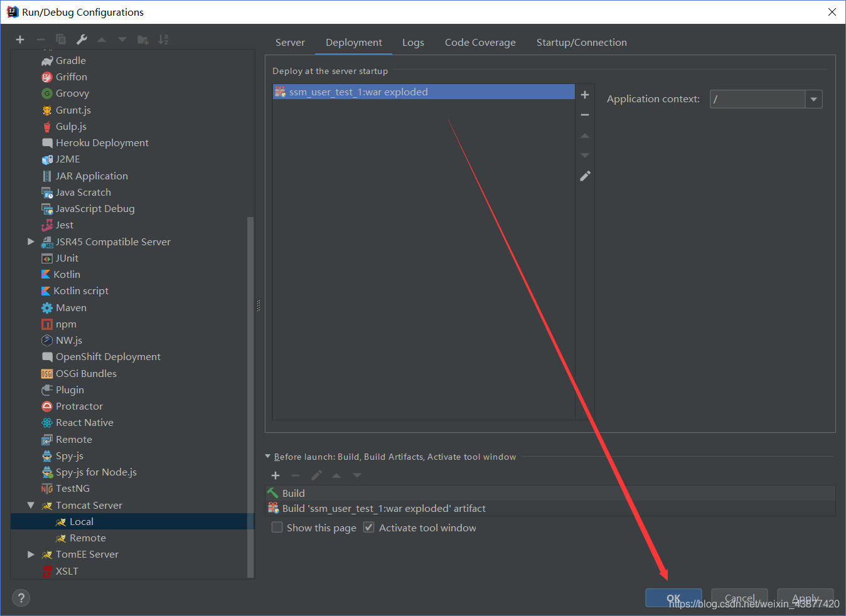
Task: Select Build before-launch task
Action: [x=550, y=494]
